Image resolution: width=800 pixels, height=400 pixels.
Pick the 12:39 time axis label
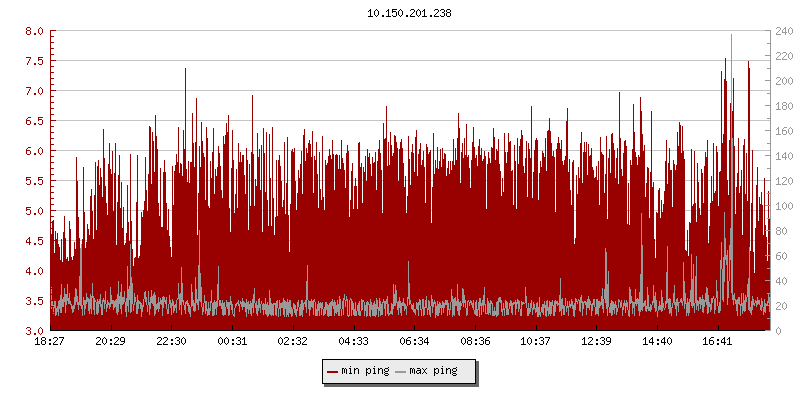click(596, 342)
